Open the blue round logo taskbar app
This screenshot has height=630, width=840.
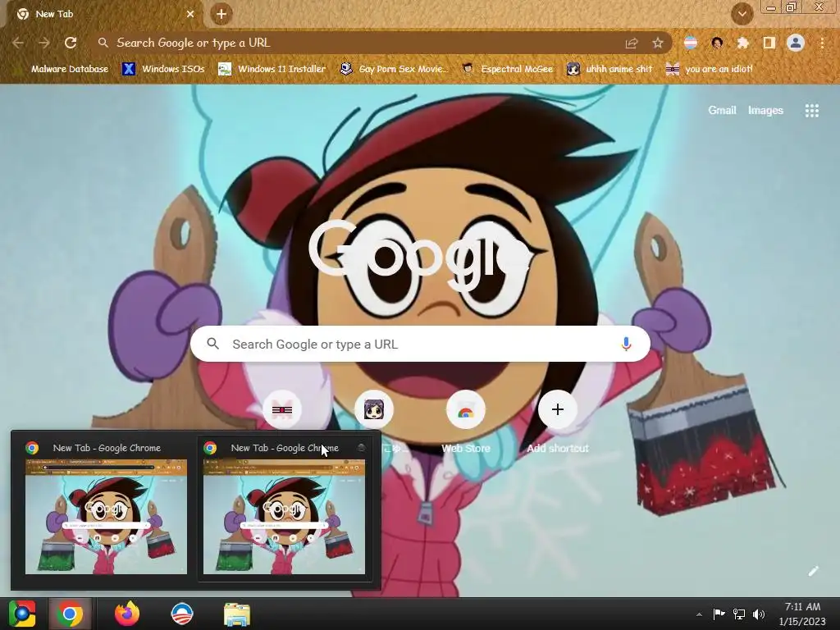pos(181,614)
